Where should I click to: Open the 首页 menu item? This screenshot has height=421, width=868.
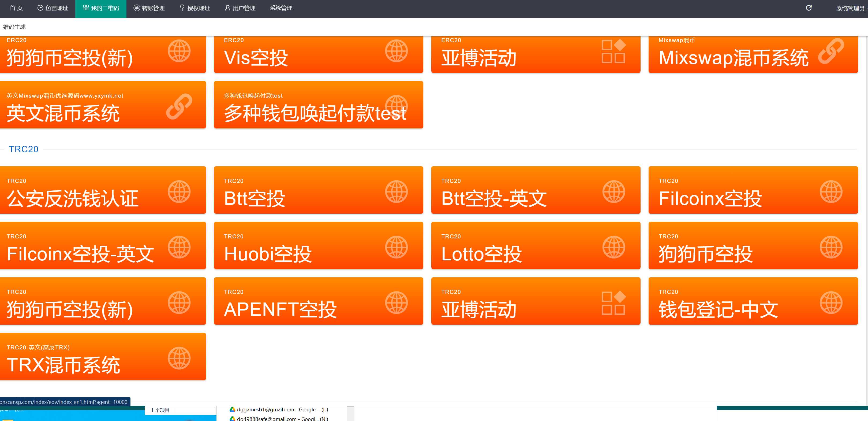click(x=16, y=8)
